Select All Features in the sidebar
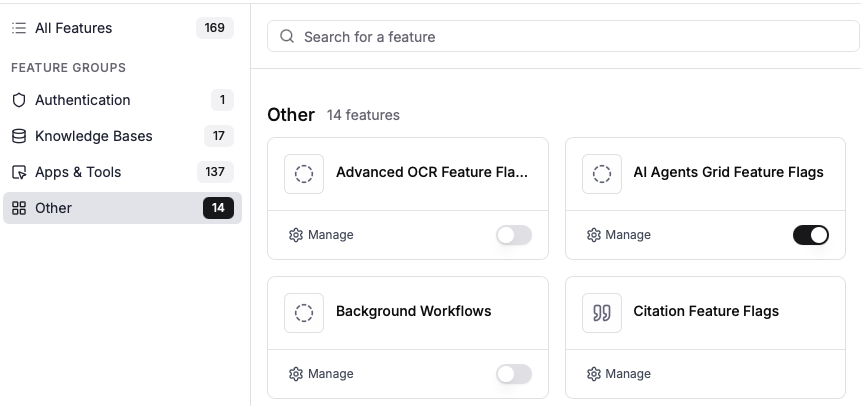 [x=74, y=28]
